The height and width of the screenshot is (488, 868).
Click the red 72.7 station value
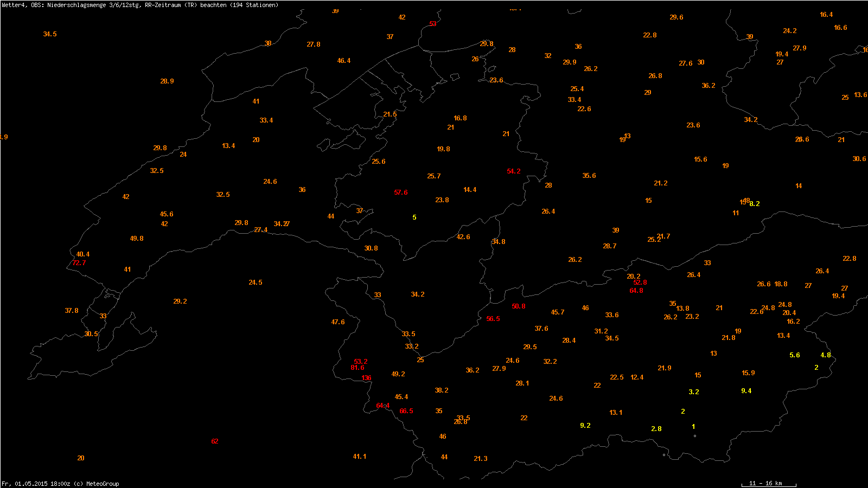pyautogui.click(x=79, y=263)
